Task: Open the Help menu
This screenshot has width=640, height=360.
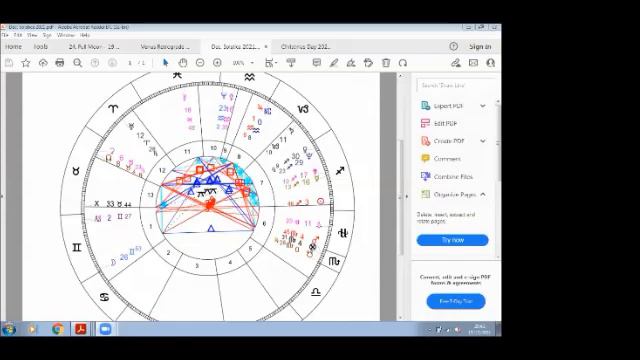Action: coord(84,36)
